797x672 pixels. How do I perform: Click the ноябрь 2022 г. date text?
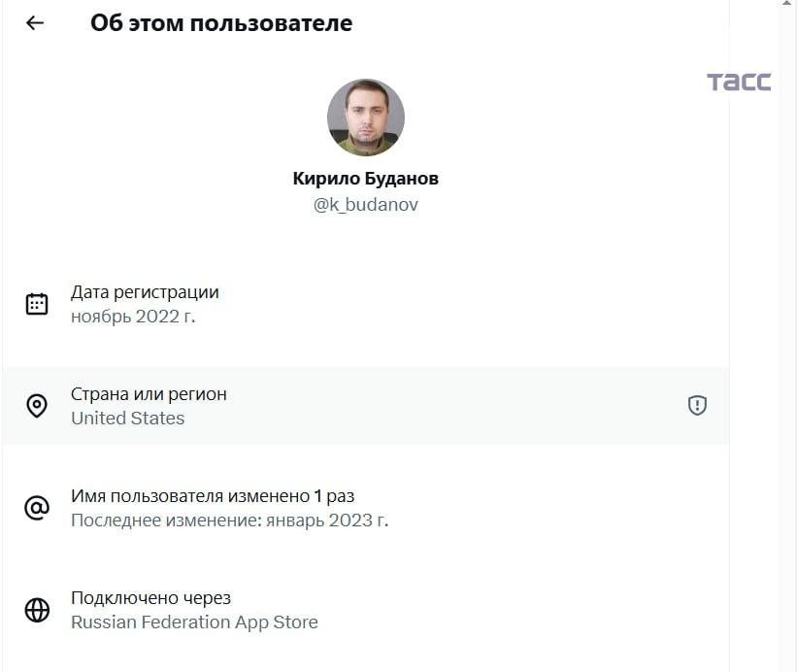coord(133,316)
